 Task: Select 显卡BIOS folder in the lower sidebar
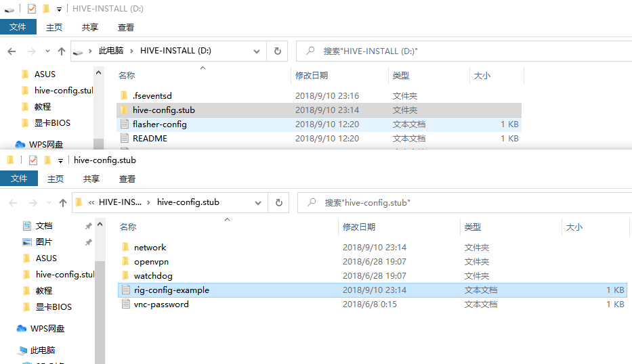[54, 307]
